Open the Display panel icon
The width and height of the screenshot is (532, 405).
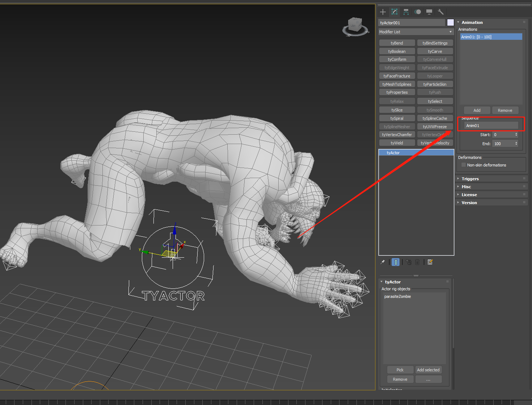click(x=429, y=12)
